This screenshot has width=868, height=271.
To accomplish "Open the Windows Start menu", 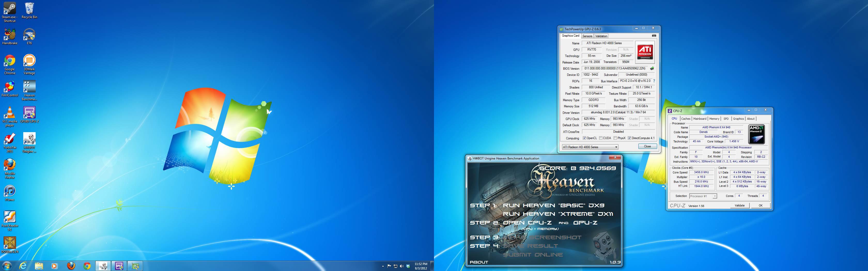I will click(x=6, y=266).
